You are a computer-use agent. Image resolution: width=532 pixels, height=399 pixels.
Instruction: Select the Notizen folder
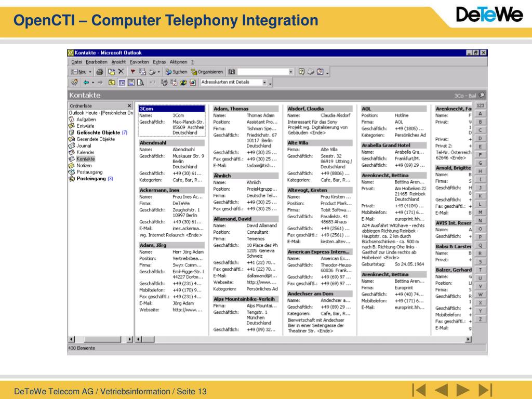point(84,166)
